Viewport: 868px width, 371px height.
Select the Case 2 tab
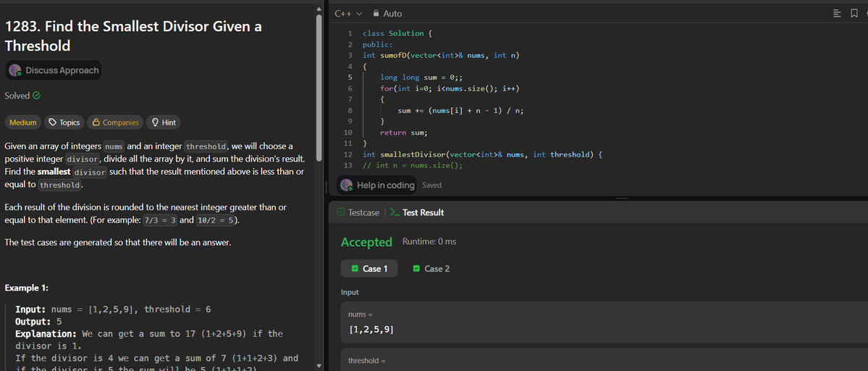click(x=431, y=269)
